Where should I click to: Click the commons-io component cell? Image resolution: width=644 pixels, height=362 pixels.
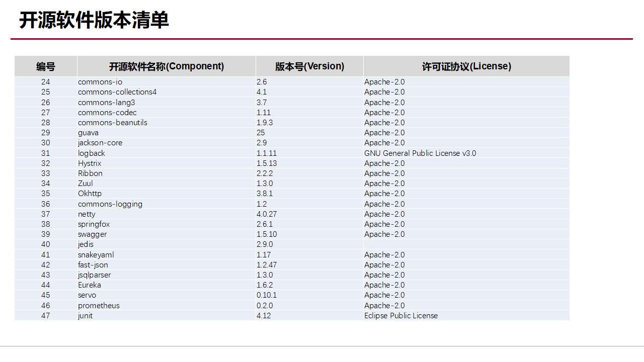point(167,82)
